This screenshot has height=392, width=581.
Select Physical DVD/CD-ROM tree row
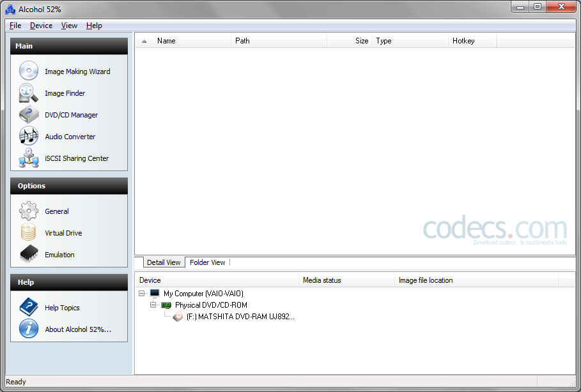click(x=211, y=305)
